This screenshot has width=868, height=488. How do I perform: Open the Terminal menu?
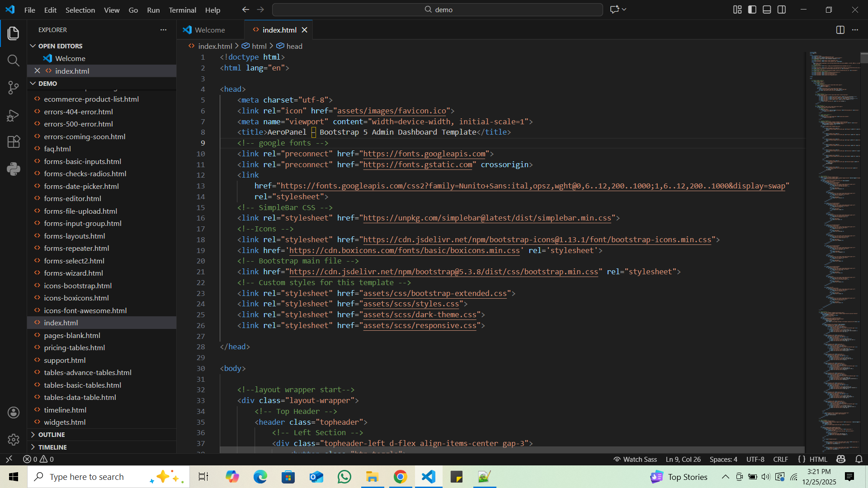click(182, 10)
